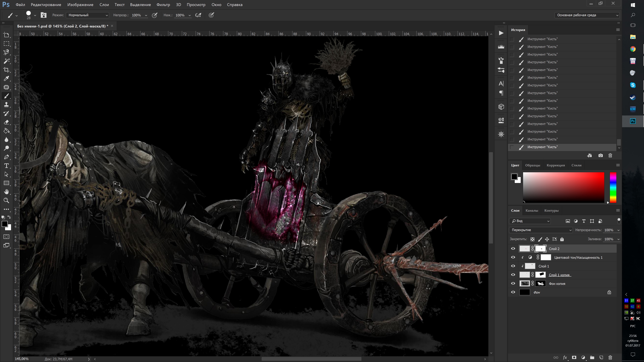This screenshot has width=644, height=362.
Task: Open Основная рабочая среда workspace dropdown
Action: [587, 15]
